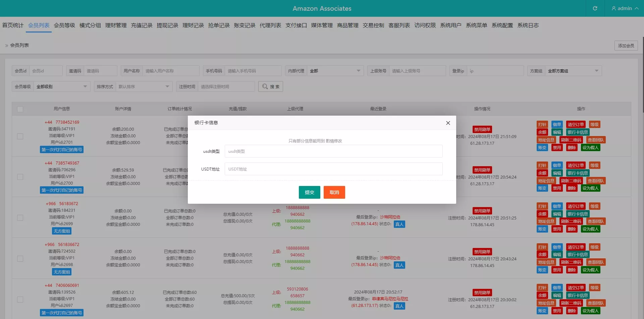This screenshot has height=319, width=644.
Task: Go to the 首页统计 menu tab
Action: pyautogui.click(x=13, y=25)
